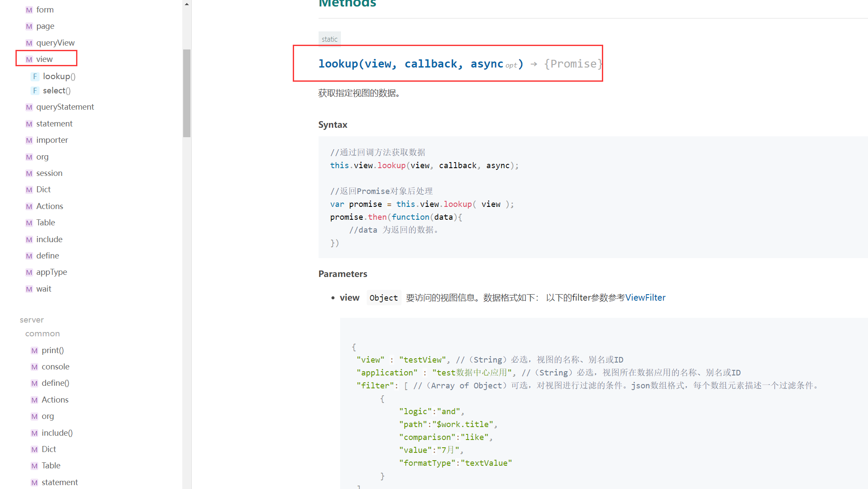The image size is (868, 489).
Task: Open the view module in sidebar
Action: coord(44,59)
